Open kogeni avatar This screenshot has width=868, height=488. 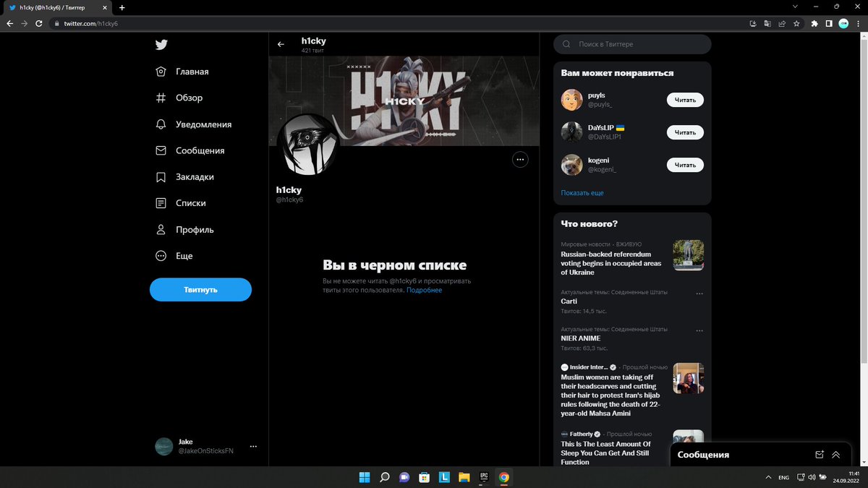pyautogui.click(x=571, y=165)
